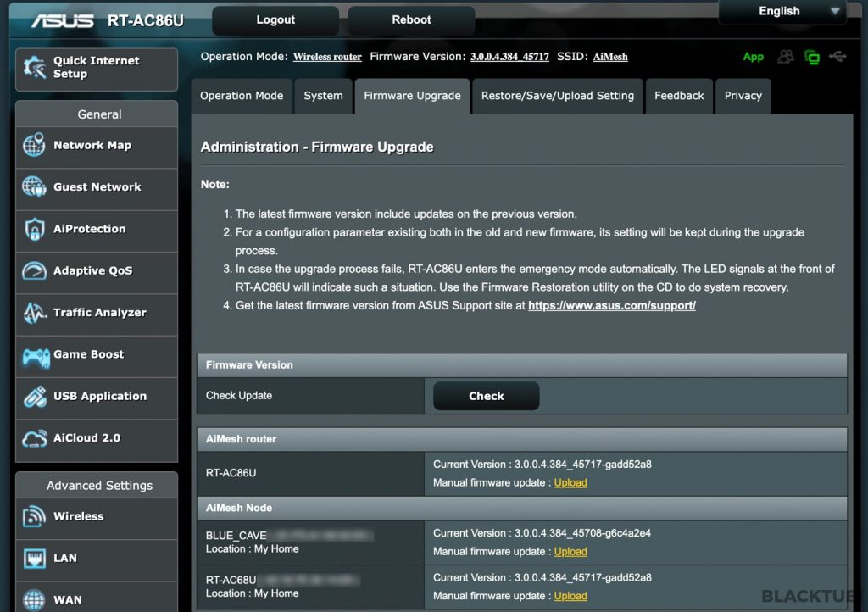Select the Firmware Upgrade tab

coord(413,96)
